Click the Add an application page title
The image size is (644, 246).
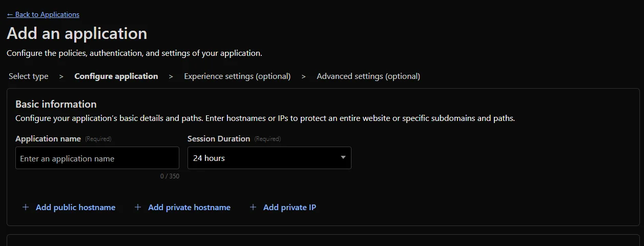click(77, 33)
